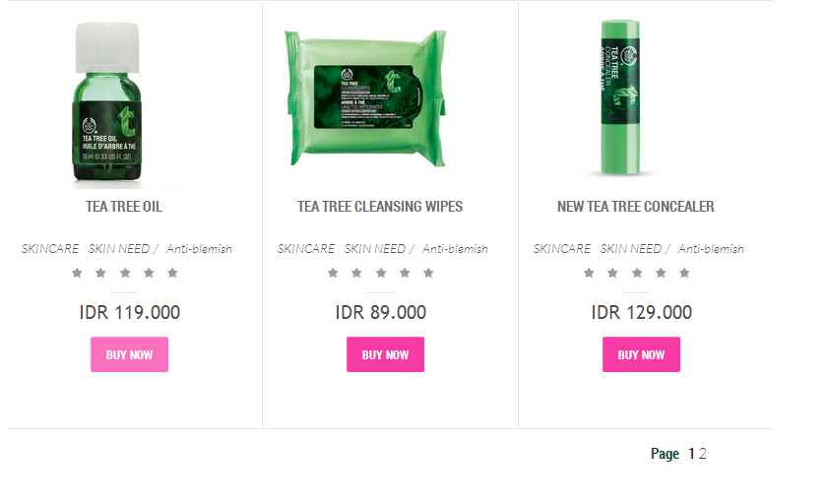Image resolution: width=827 pixels, height=504 pixels.
Task: Open the Tea Tree Cleansing Wipes image
Action: (365, 98)
